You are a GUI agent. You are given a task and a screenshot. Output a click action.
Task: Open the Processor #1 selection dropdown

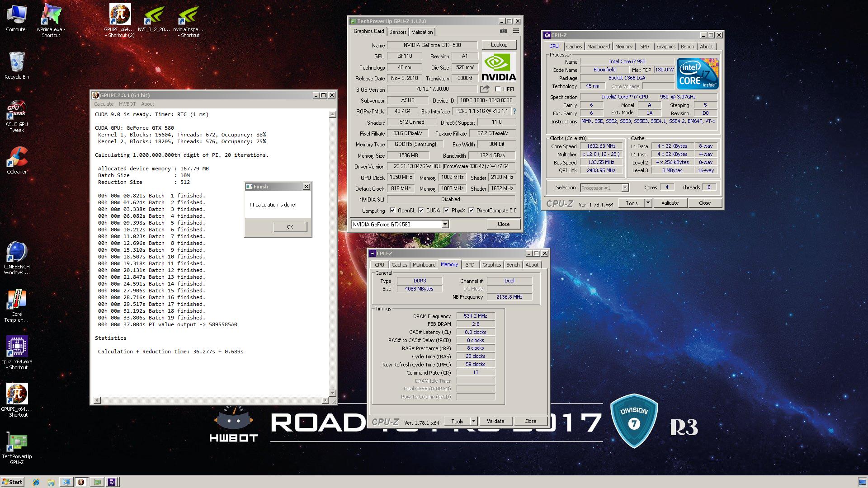(604, 188)
